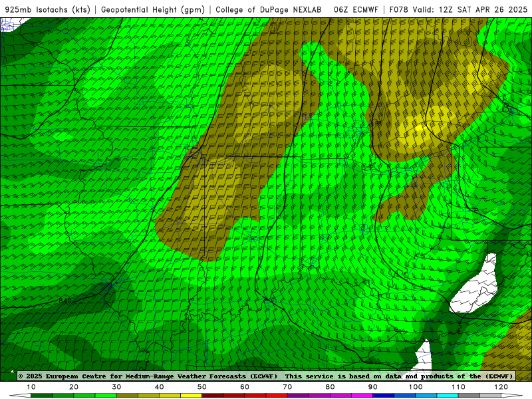Click the '30' label on the color scale

click(116, 387)
